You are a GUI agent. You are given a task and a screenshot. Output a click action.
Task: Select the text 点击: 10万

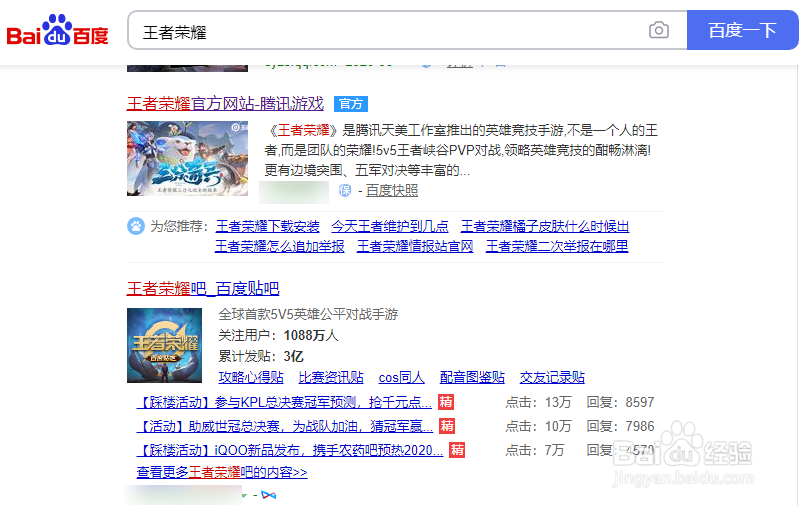coord(538,427)
